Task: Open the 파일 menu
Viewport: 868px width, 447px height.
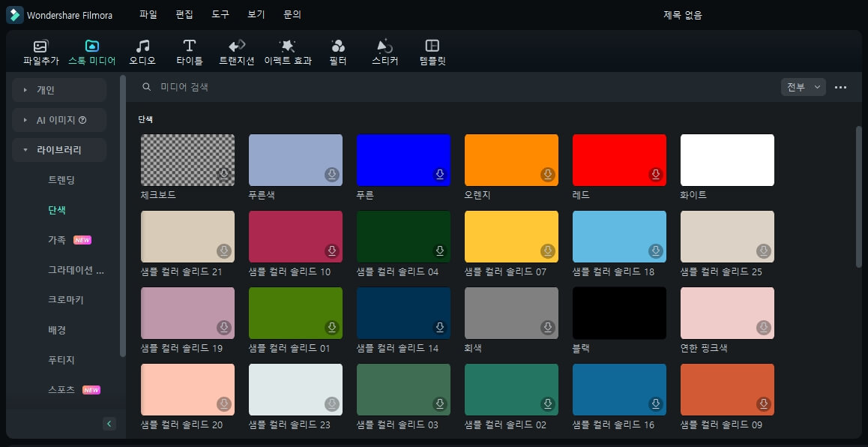Action: point(148,15)
